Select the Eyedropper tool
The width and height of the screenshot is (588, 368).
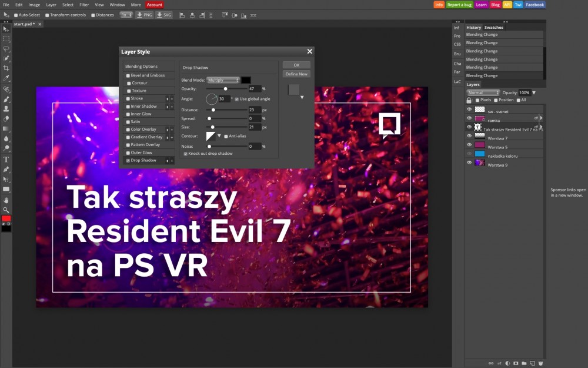pos(6,78)
